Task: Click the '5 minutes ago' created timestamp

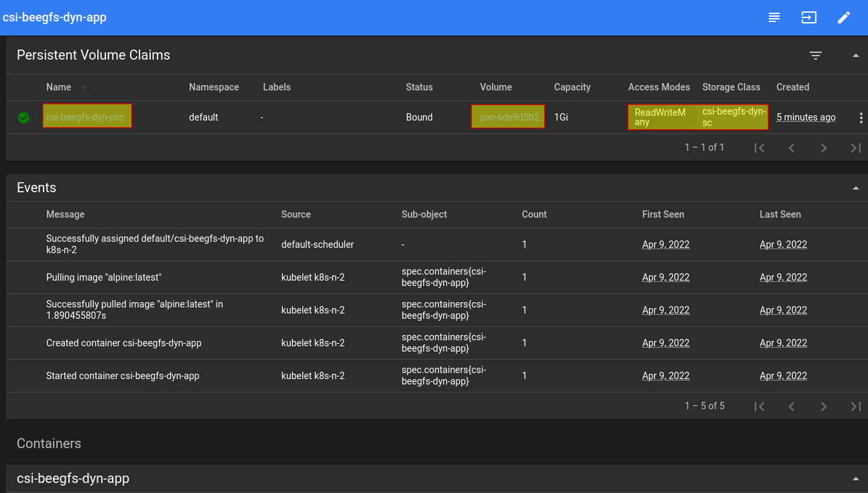Action: 806,117
